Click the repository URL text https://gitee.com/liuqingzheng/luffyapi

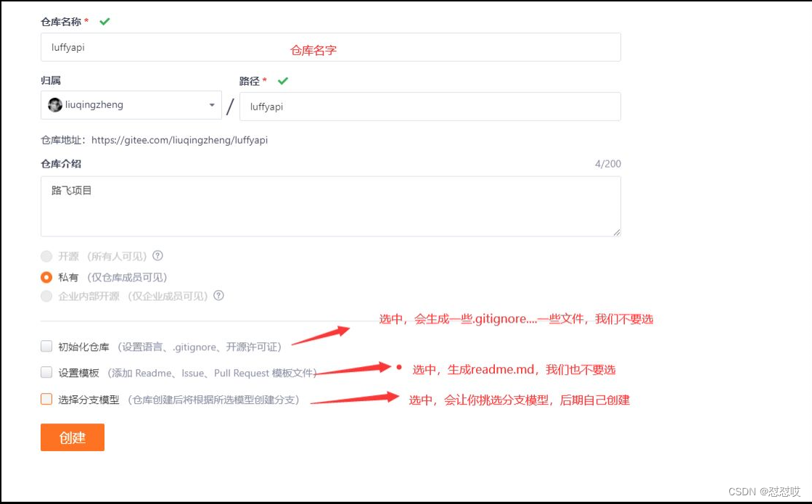180,140
